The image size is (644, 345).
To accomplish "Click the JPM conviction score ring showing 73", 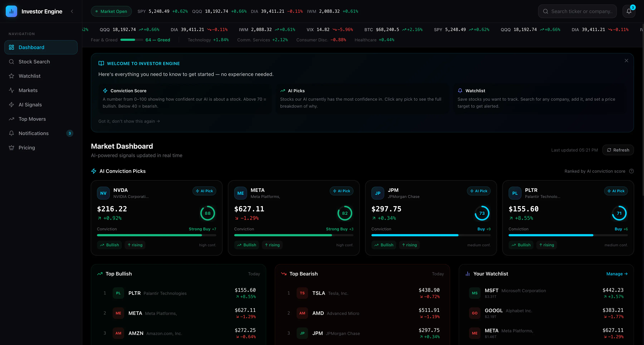I will point(482,213).
